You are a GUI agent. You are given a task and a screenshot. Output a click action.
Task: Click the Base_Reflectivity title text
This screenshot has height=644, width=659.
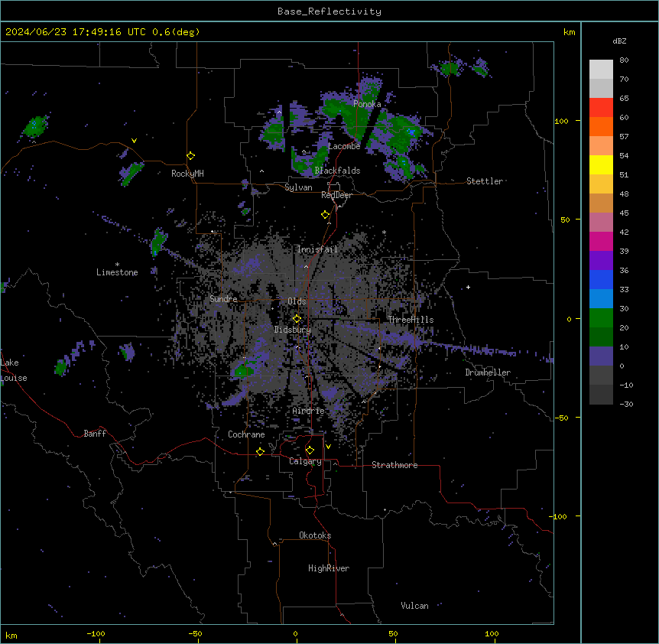pyautogui.click(x=329, y=11)
